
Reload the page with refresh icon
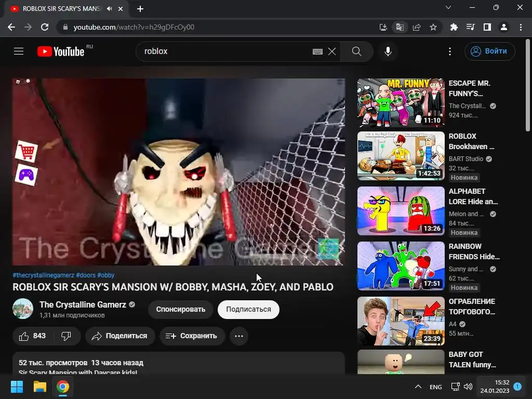coord(45,27)
